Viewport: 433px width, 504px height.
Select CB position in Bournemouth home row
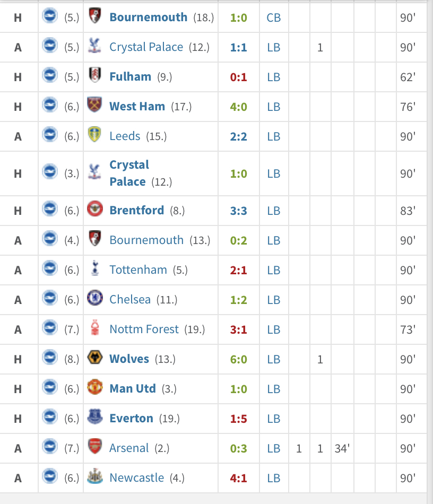[274, 18]
